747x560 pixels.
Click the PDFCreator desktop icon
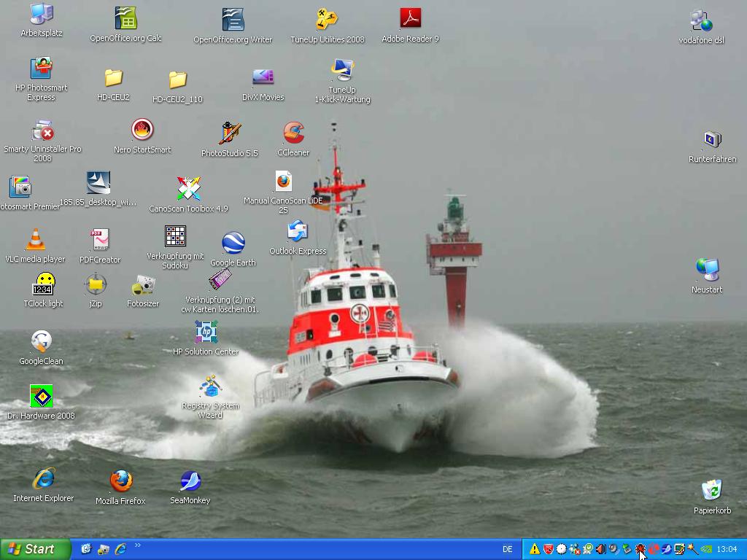pos(100,240)
